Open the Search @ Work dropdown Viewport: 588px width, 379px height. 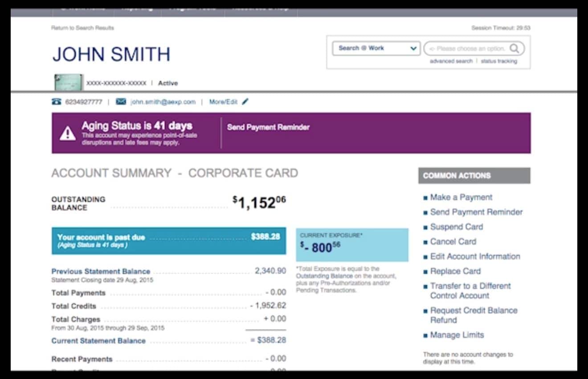click(x=376, y=48)
